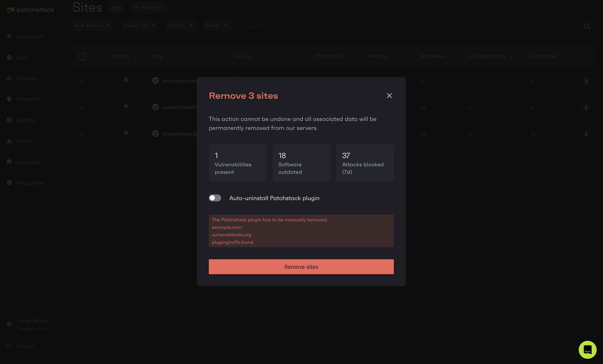
Task: Click the Patchstack logo
Action: coord(30,10)
